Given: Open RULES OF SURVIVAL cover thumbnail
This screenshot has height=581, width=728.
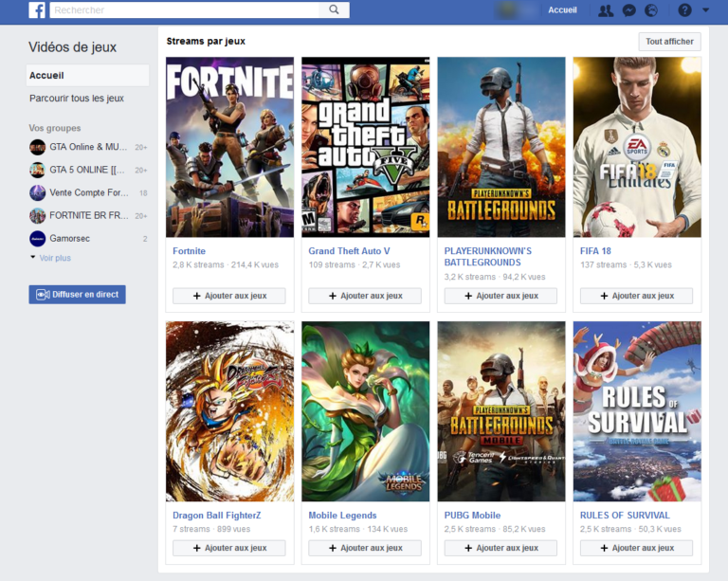Looking at the screenshot, I should [637, 411].
